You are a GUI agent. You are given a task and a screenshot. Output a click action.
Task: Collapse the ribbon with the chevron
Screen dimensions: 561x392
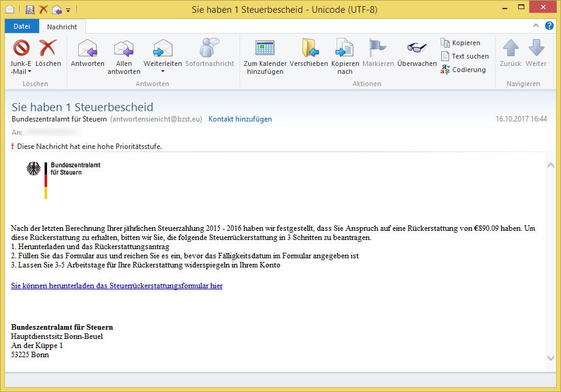[x=535, y=26]
